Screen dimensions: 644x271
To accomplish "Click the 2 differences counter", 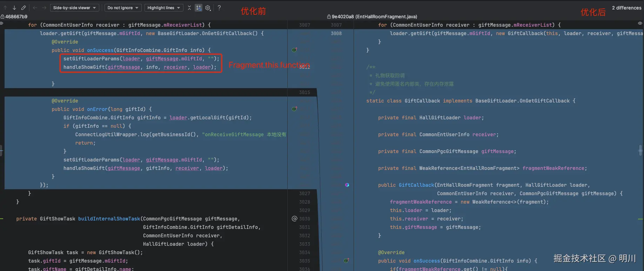I will pos(626,8).
